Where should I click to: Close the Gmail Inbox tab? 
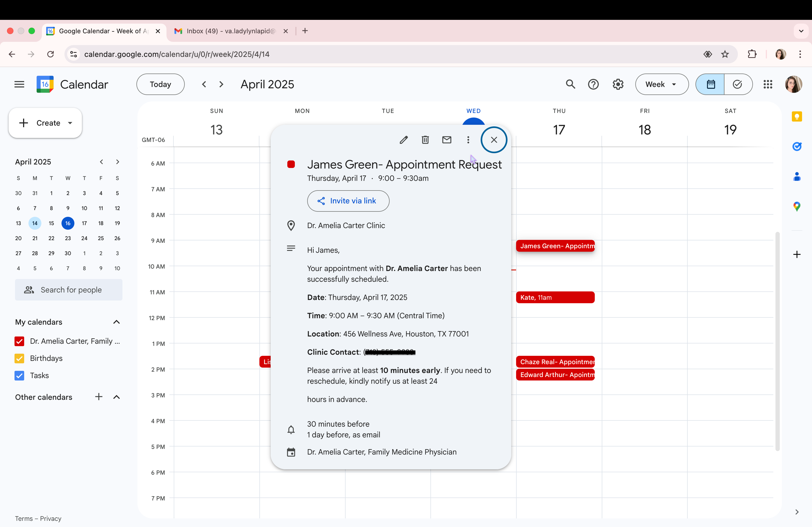(285, 31)
